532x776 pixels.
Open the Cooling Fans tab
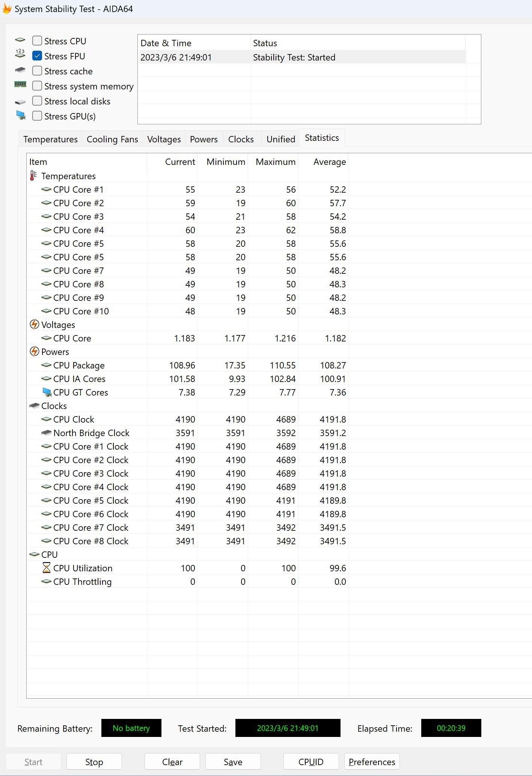tap(112, 139)
